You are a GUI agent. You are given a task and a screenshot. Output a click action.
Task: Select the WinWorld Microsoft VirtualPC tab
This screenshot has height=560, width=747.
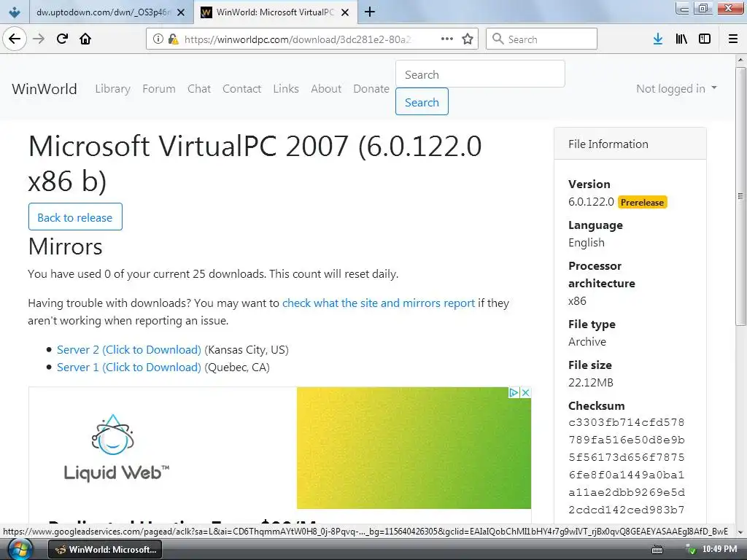(x=275, y=12)
